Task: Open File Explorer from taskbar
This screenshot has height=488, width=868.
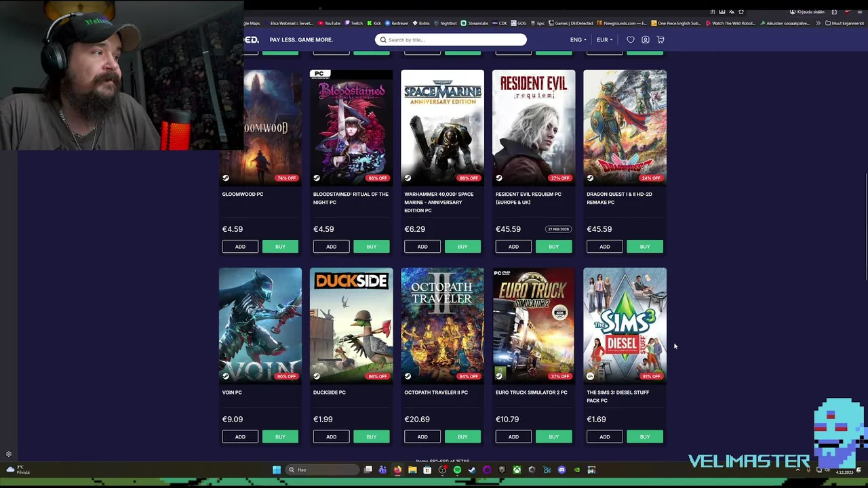Action: (x=412, y=470)
